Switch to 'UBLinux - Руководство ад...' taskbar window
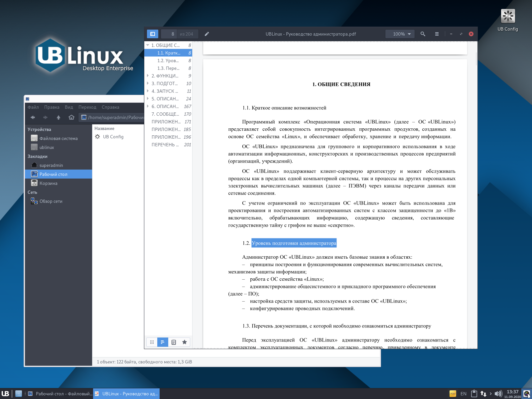The width and height of the screenshot is (532, 399). (126, 394)
